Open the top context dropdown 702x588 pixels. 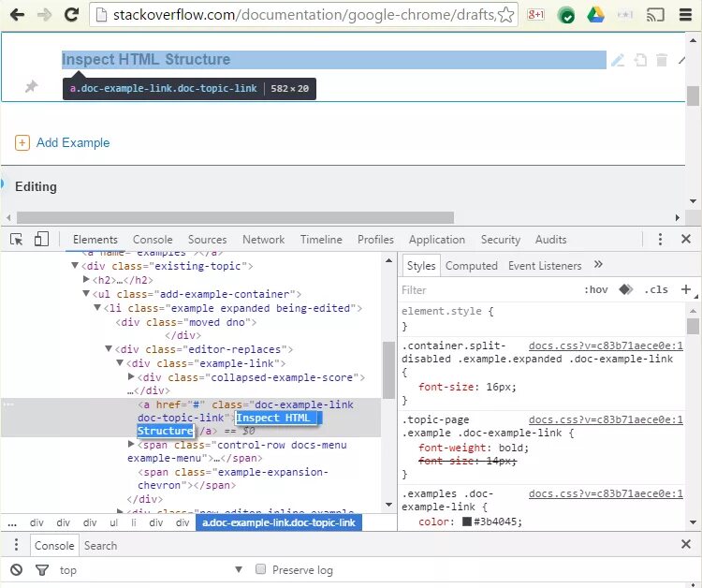(152, 570)
